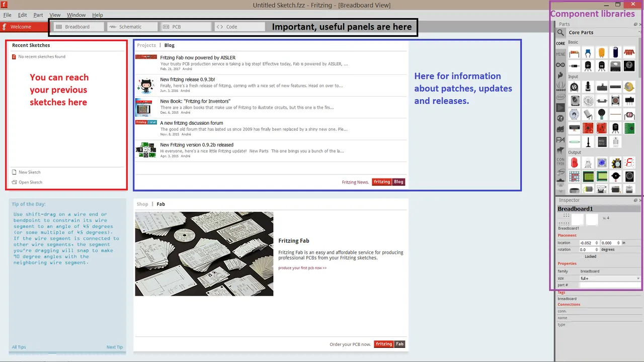Image resolution: width=644 pixels, height=362 pixels.
Task: Open the View menu
Action: 55,15
